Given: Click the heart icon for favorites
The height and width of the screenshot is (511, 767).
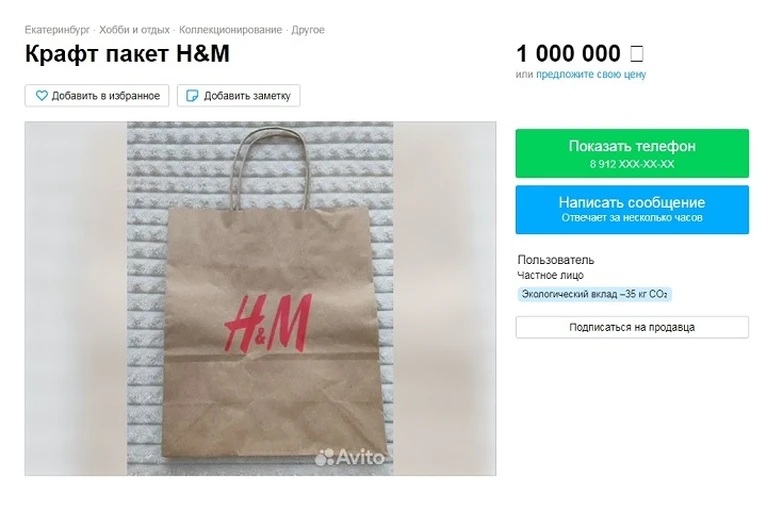Looking at the screenshot, I should [42, 96].
